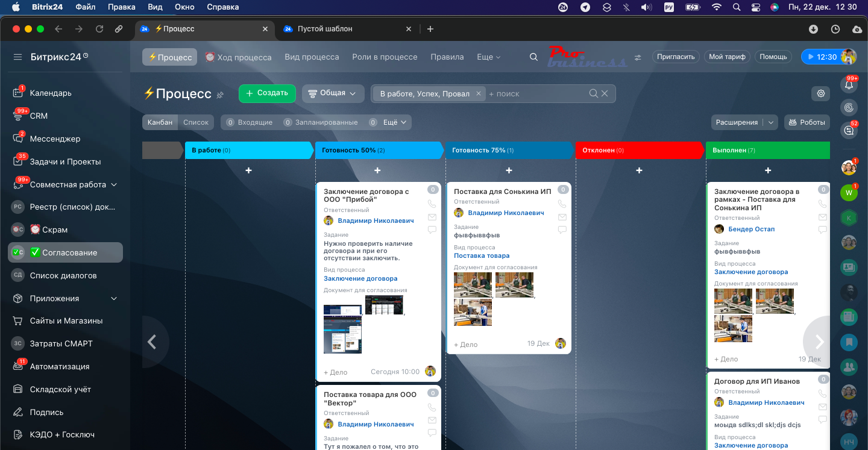Click the chat icon with the 52 badge
This screenshot has height=450, width=868.
849,130
